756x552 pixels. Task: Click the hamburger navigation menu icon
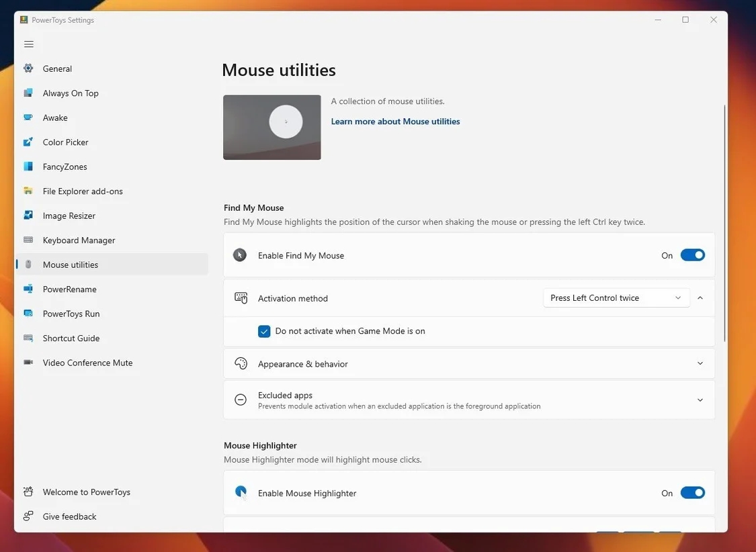click(28, 44)
